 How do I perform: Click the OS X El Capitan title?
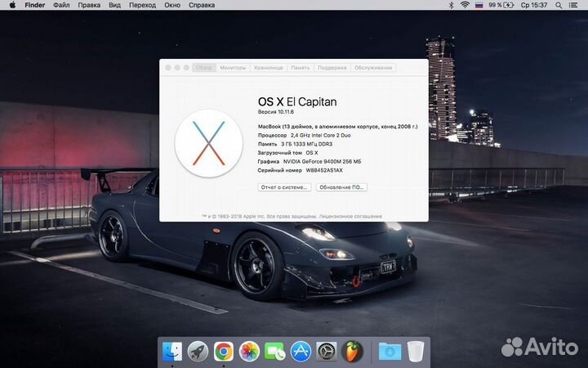point(297,101)
